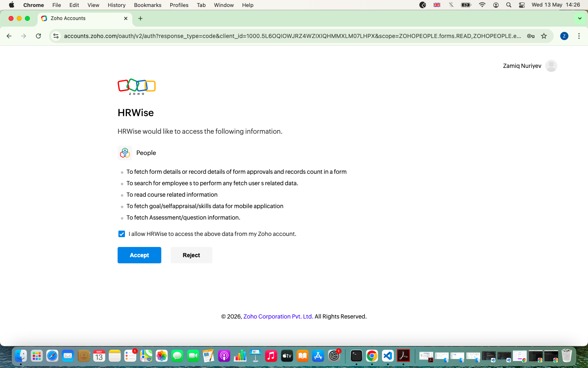
Task: Open Reminders from the Dock
Action: (130, 356)
